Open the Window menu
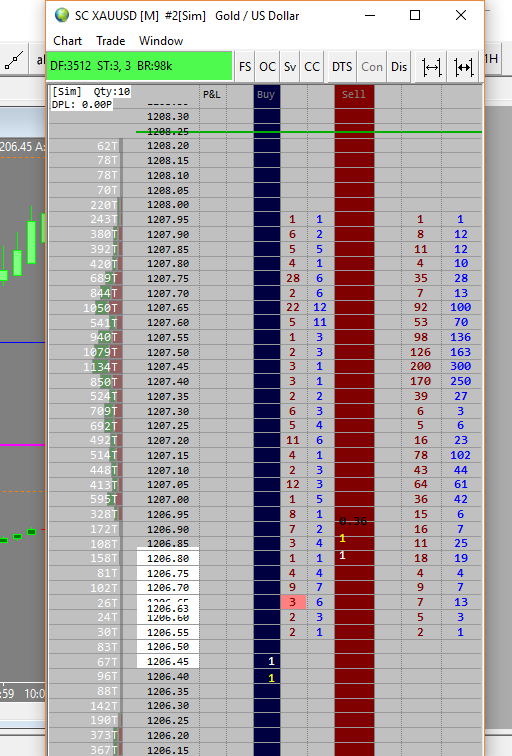This screenshot has width=512, height=756. pyautogui.click(x=161, y=41)
